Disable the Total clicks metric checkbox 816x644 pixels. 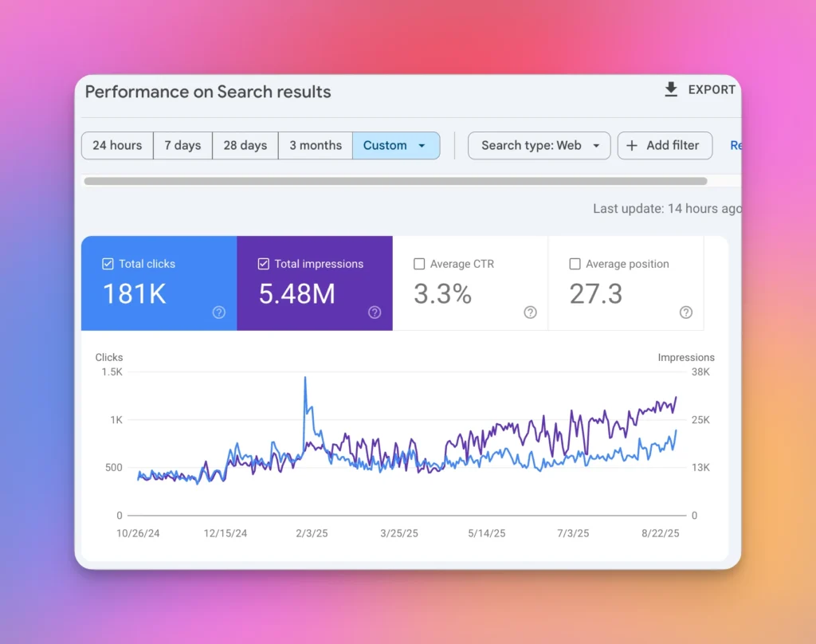108,264
